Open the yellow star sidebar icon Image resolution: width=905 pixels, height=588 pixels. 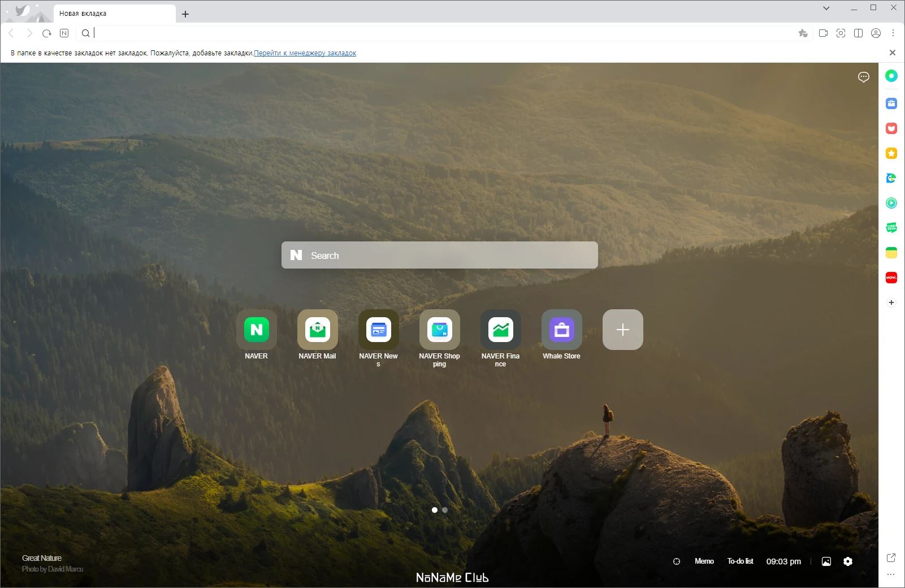click(891, 153)
